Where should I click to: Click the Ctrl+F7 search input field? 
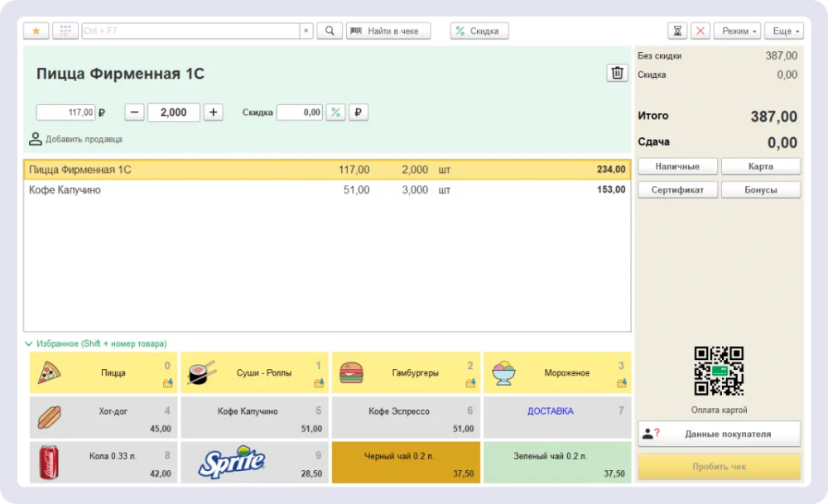pos(190,31)
